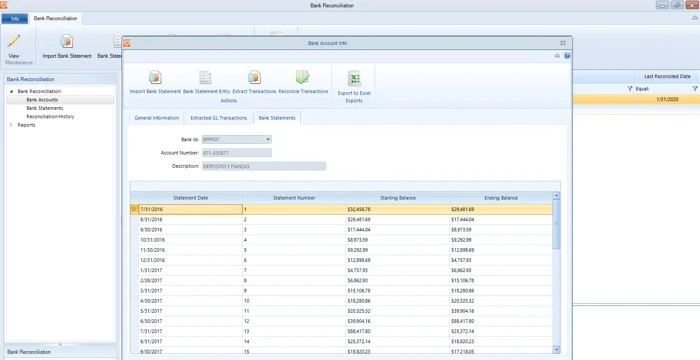Image resolution: width=700 pixels, height=360 pixels.
Task: Expand the Reports tree node
Action: tap(11, 125)
